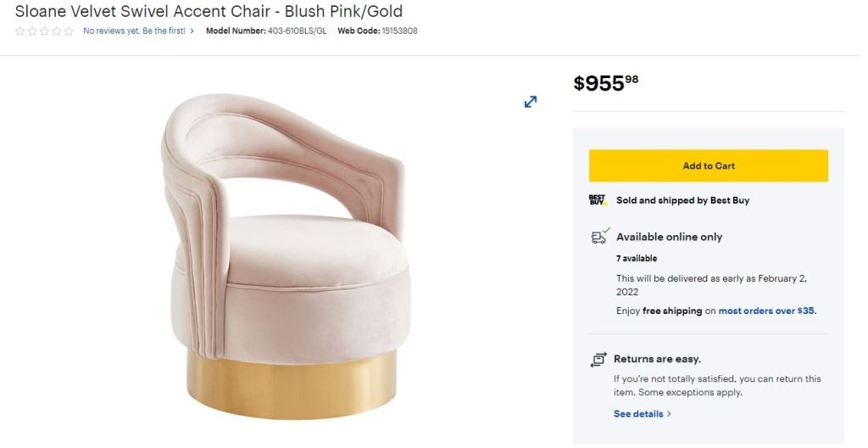Click arrow beside "Be the first!"
868x448 pixels.
(192, 31)
